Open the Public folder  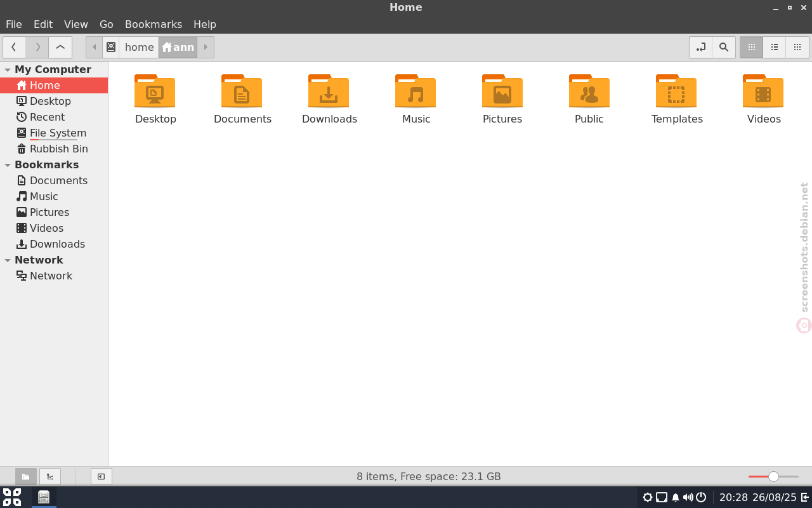point(589,99)
